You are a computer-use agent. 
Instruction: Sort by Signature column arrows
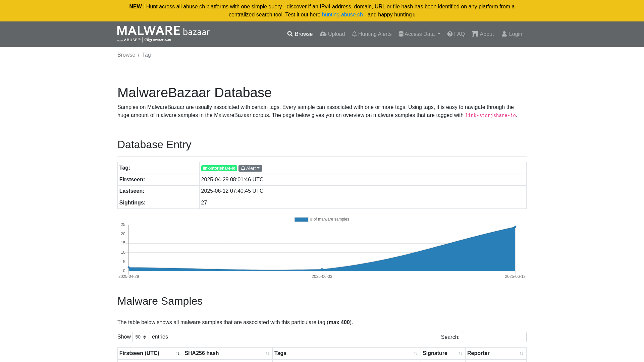[460, 354]
